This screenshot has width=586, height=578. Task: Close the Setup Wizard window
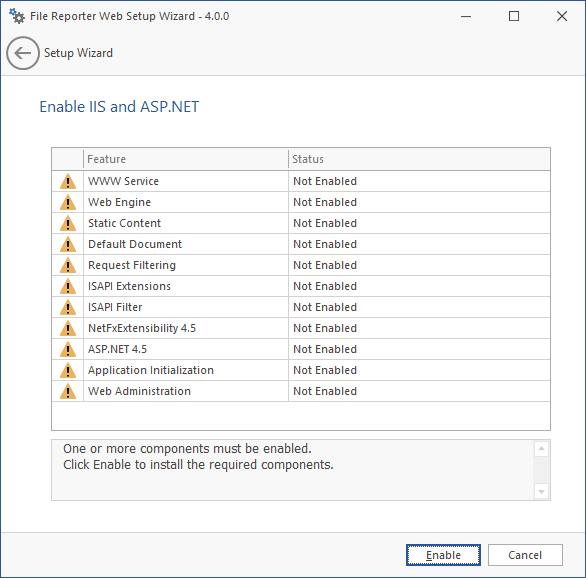click(x=562, y=16)
